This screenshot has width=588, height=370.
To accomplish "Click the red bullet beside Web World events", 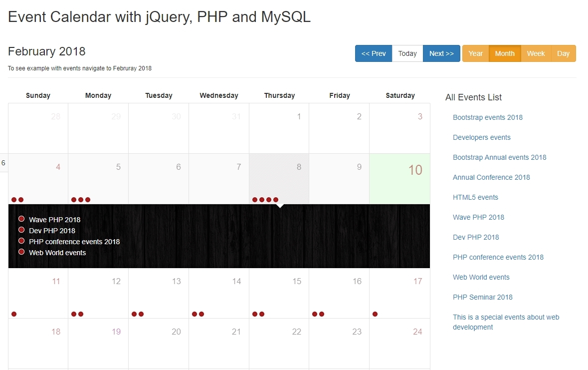I will (21, 252).
